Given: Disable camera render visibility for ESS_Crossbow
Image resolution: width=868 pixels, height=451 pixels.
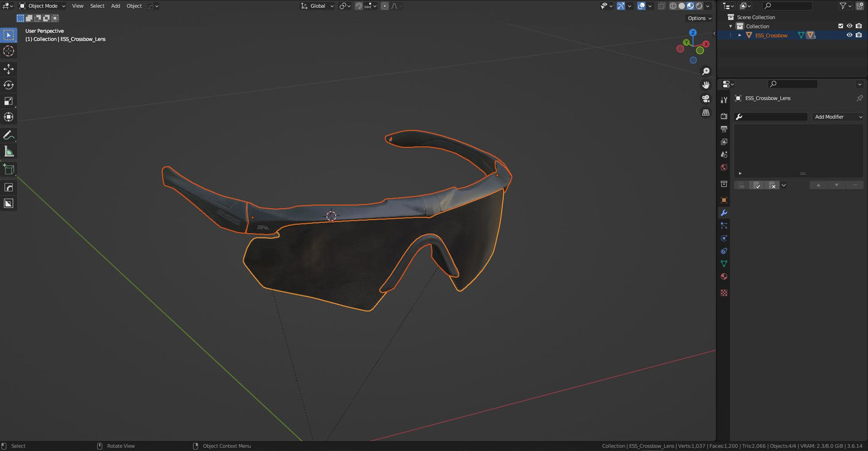Looking at the screenshot, I should [x=860, y=35].
